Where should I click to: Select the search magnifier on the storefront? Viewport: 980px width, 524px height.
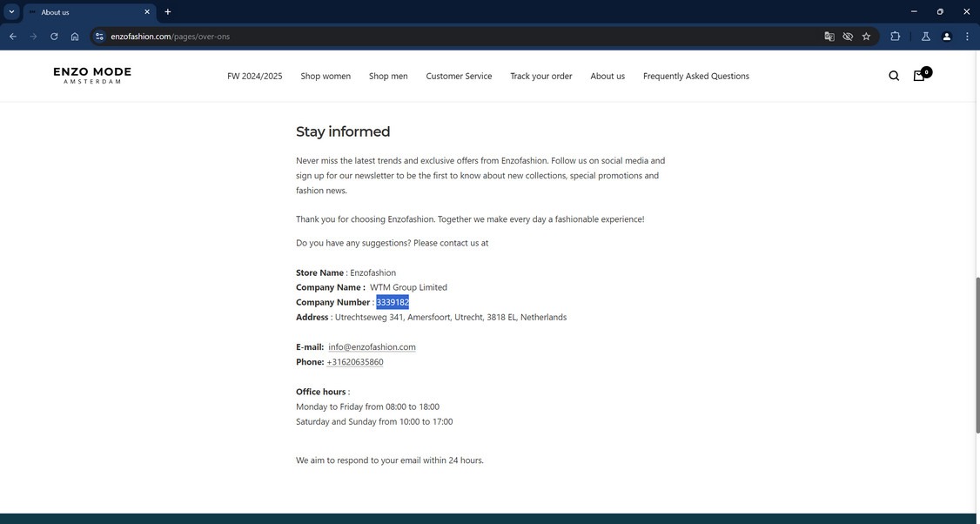pyautogui.click(x=893, y=76)
